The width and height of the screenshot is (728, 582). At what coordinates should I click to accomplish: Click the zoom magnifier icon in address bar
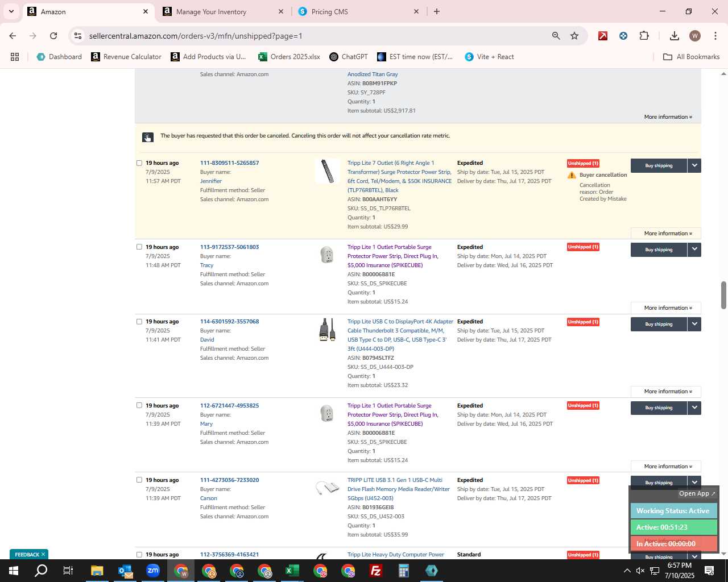click(x=556, y=36)
